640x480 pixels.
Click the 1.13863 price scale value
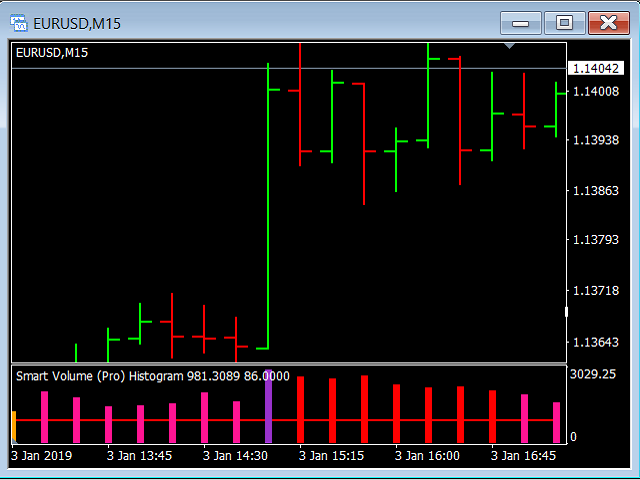point(596,191)
